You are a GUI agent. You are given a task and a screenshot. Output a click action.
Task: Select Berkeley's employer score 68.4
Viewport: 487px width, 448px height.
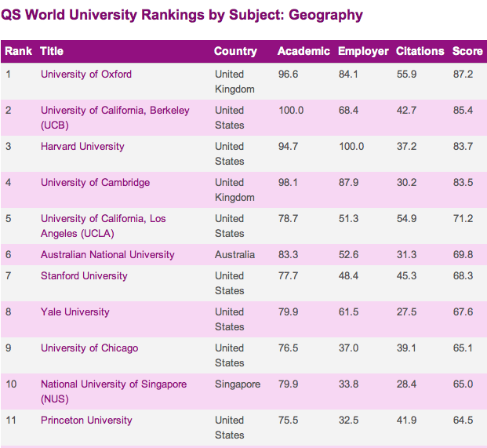tap(348, 111)
